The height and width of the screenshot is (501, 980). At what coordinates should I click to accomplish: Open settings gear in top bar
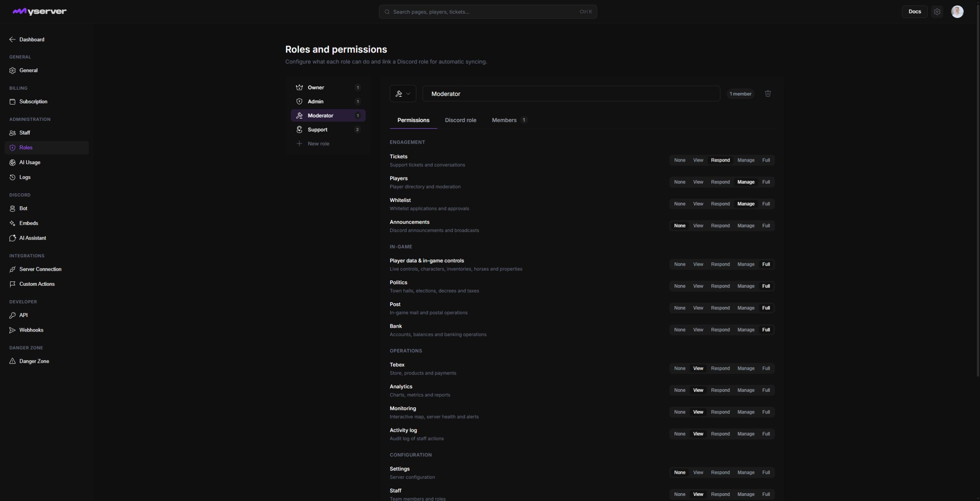coord(937,12)
